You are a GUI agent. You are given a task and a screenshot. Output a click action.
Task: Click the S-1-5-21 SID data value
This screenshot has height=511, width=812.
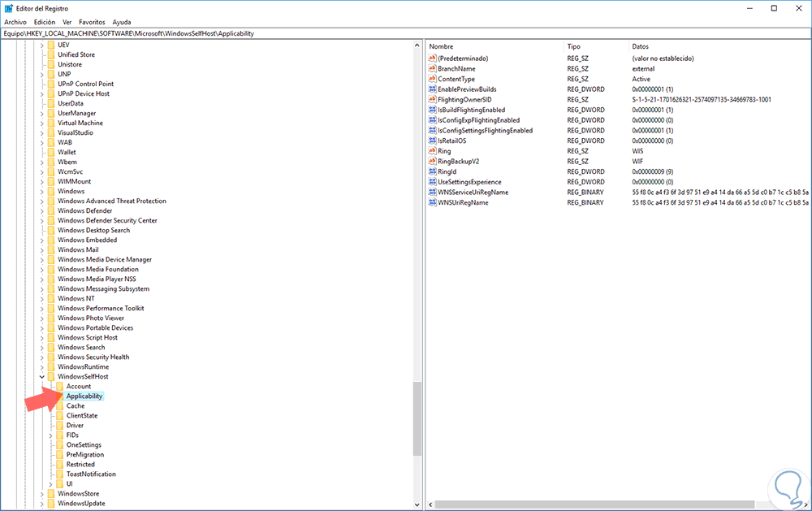click(x=702, y=99)
